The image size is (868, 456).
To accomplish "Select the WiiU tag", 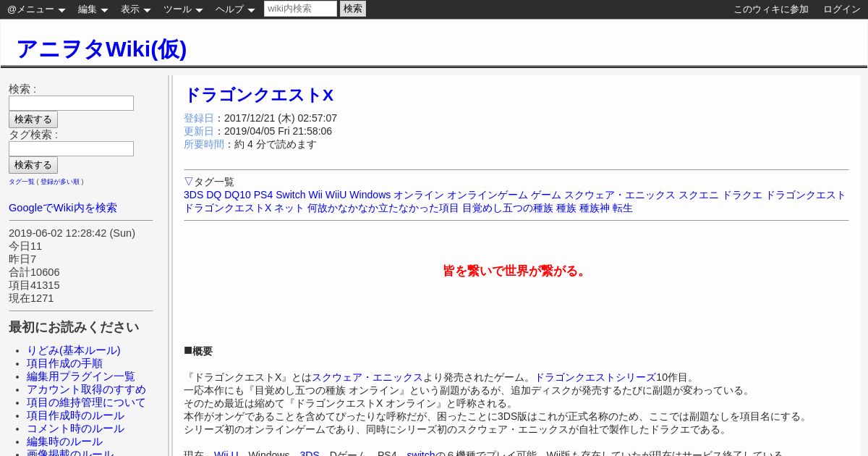I will click(336, 195).
